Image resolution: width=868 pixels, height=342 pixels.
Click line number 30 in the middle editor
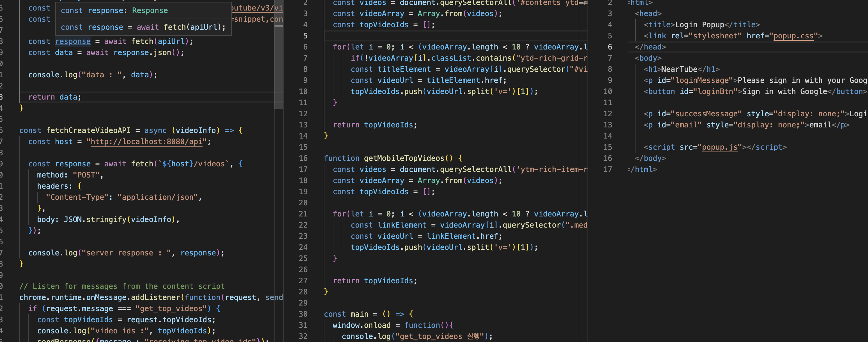pyautogui.click(x=303, y=314)
